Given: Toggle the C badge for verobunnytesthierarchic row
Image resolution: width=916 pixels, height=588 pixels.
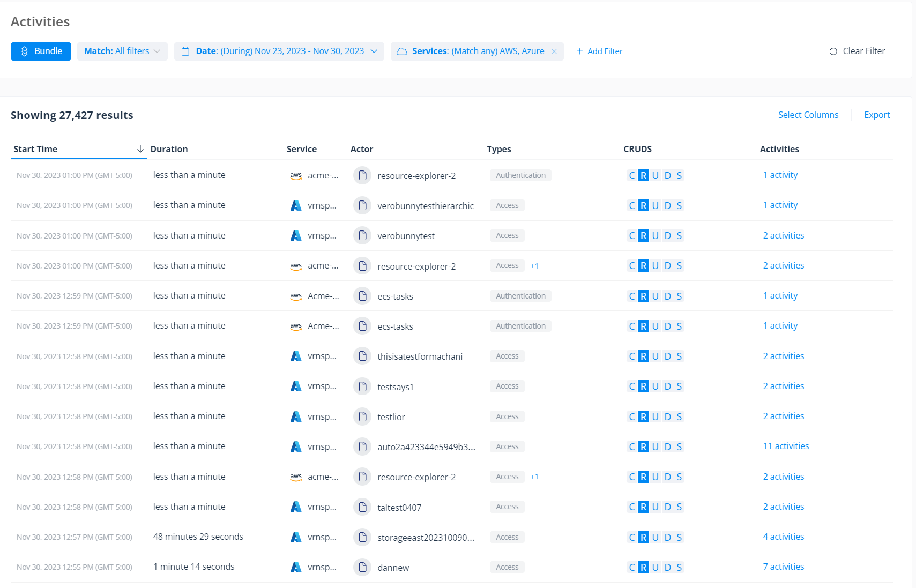Looking at the screenshot, I should [x=631, y=205].
